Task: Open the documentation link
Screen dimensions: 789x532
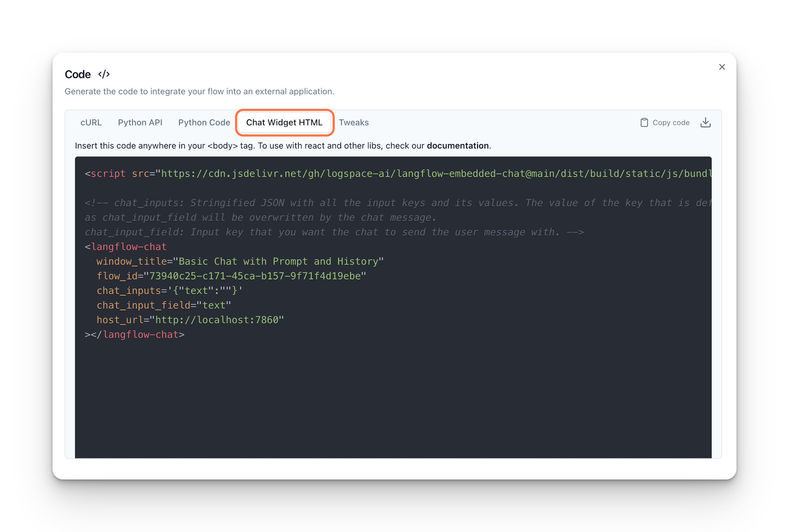Action: click(x=457, y=146)
